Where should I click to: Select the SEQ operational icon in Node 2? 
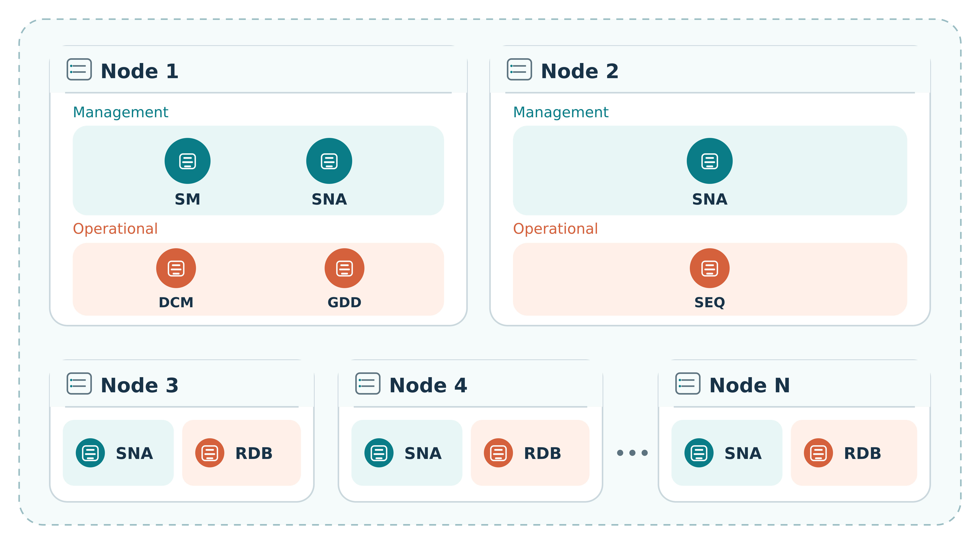710,268
